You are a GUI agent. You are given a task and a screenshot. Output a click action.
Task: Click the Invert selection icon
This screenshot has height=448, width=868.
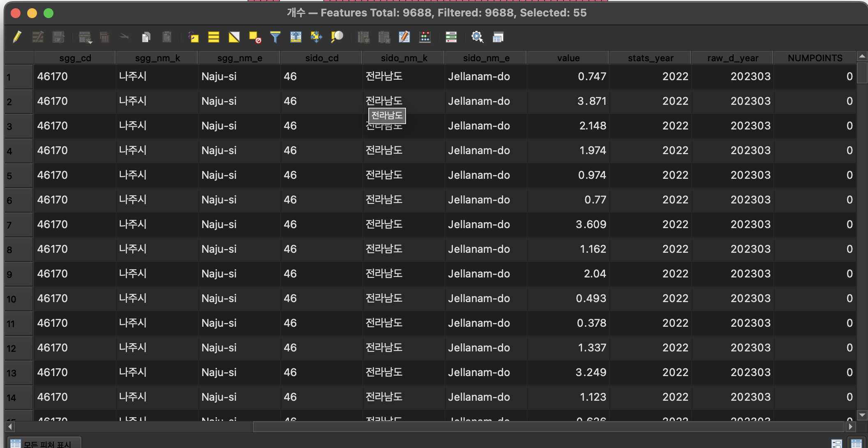click(234, 37)
